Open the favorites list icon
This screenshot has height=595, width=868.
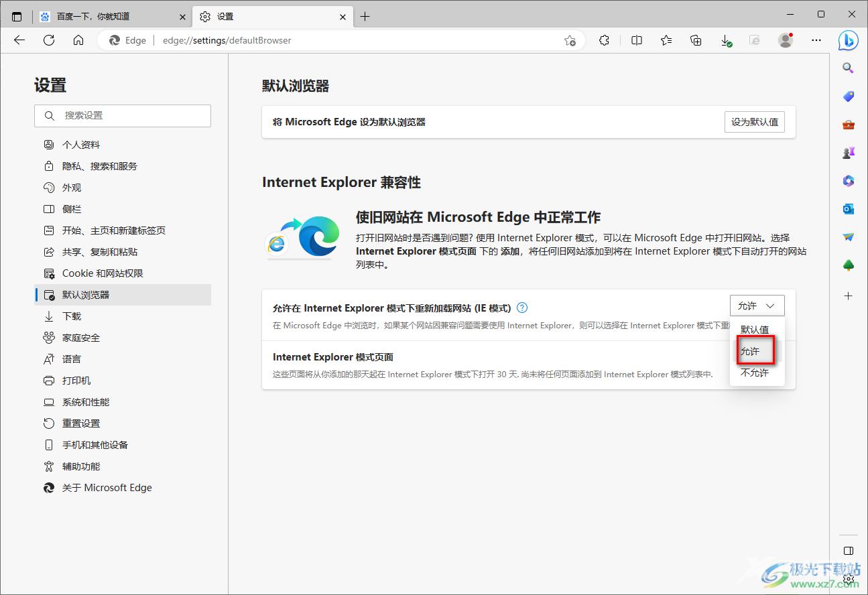666,40
